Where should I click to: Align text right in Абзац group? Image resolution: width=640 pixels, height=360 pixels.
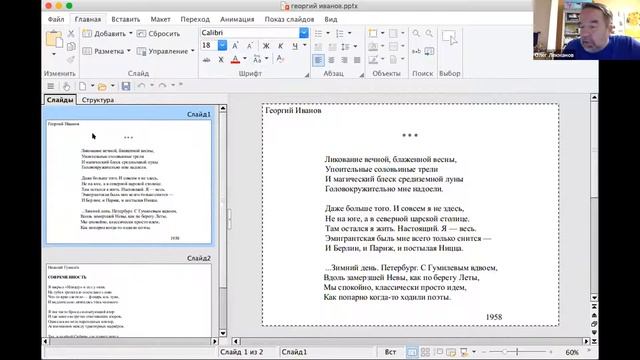pyautogui.click(x=344, y=60)
